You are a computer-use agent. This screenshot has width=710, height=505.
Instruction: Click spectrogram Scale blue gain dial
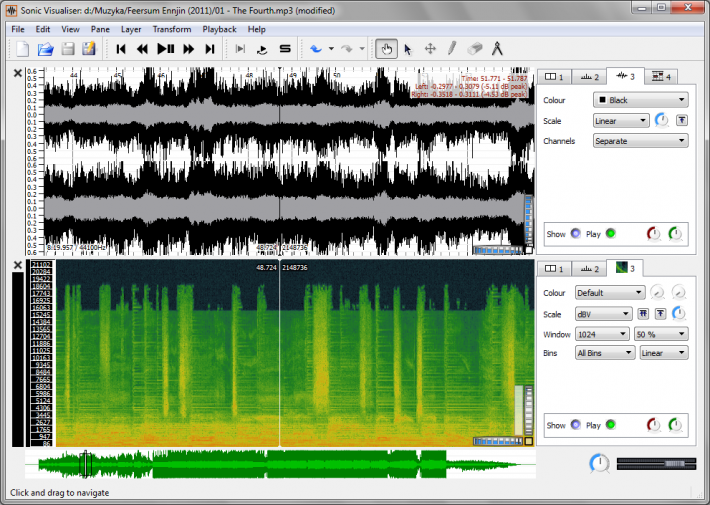coord(679,313)
